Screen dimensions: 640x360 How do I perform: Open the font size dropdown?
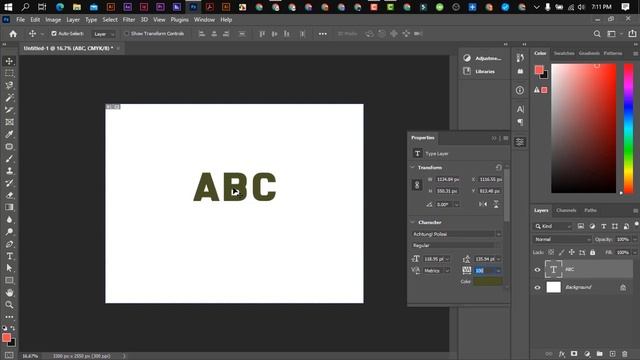coord(447,259)
